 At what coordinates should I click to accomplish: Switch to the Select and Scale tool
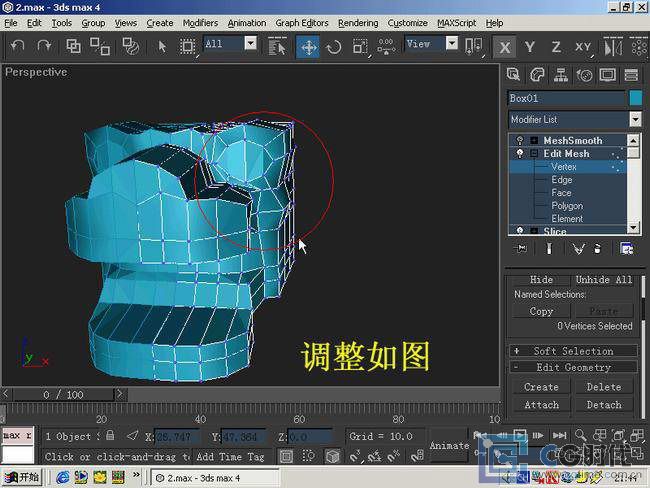(x=360, y=46)
